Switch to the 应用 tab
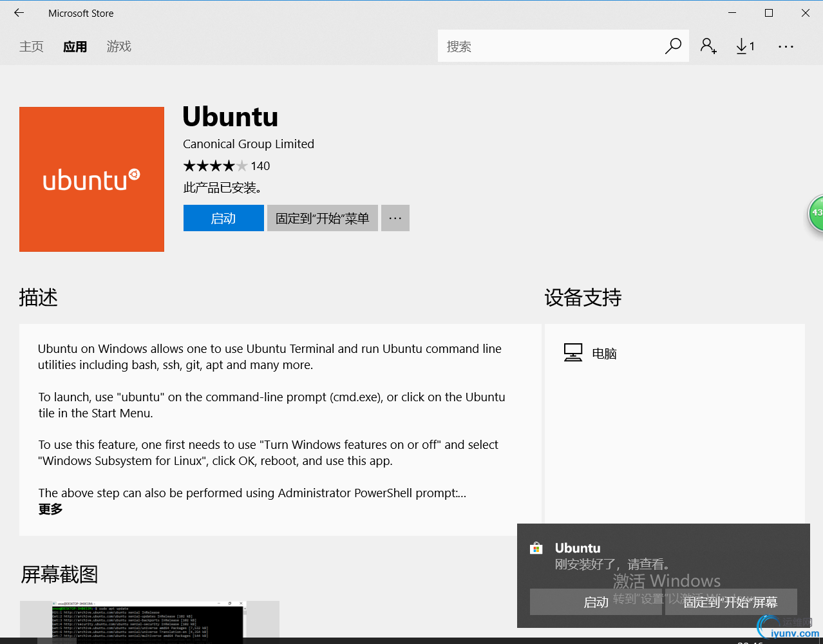 75,46
